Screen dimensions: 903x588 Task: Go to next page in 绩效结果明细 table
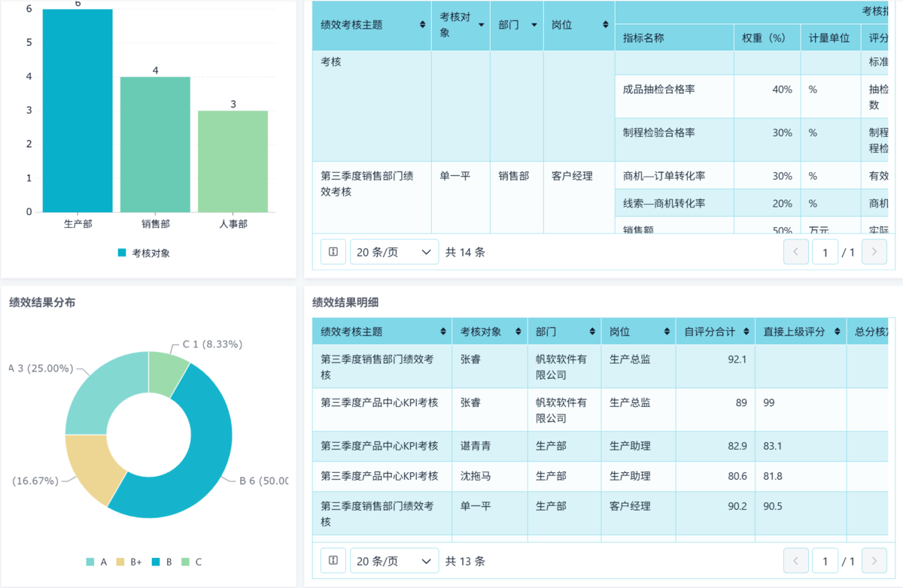coord(874,561)
